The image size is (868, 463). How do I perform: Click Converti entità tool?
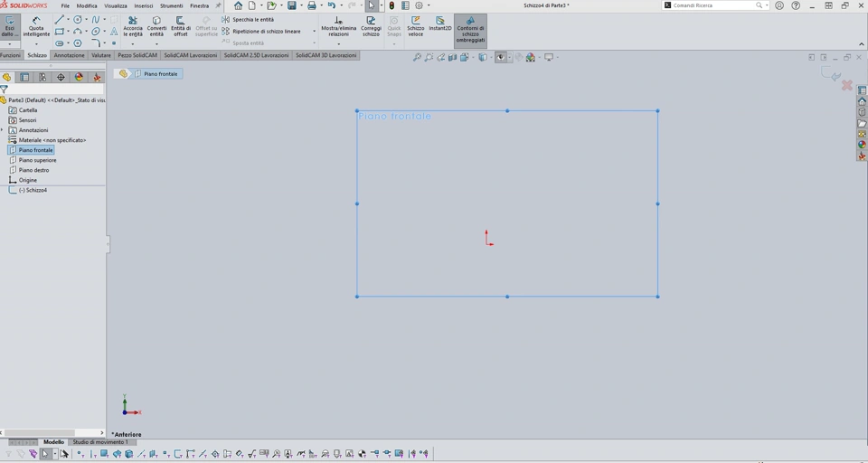coord(156,26)
